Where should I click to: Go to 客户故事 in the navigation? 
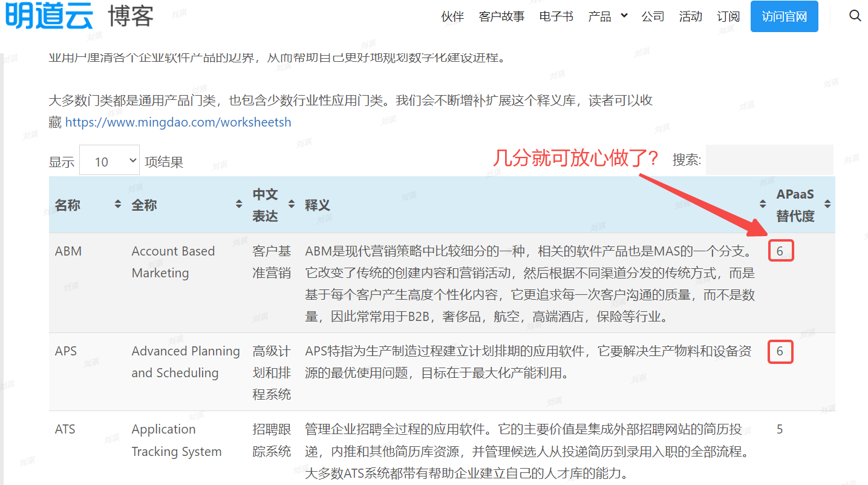click(x=501, y=16)
